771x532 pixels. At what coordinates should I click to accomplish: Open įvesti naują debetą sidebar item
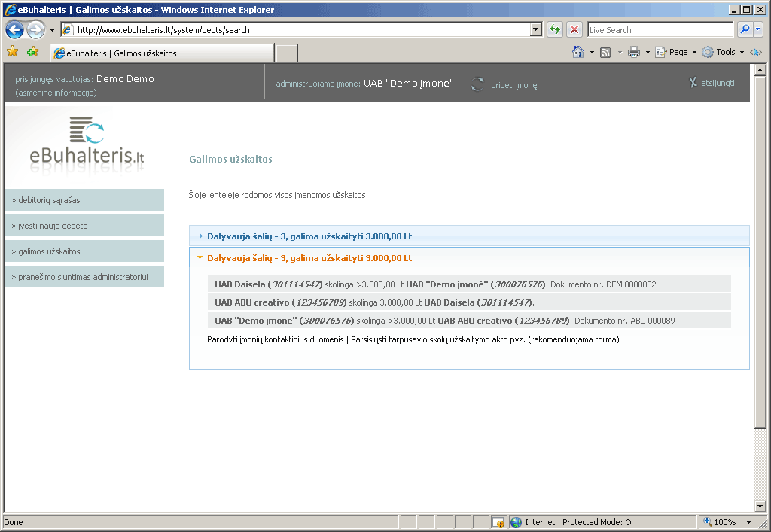point(84,226)
